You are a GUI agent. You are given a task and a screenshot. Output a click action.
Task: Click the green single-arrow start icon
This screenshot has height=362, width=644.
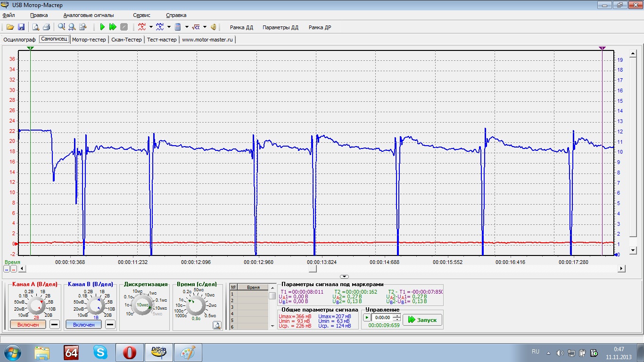102,27
